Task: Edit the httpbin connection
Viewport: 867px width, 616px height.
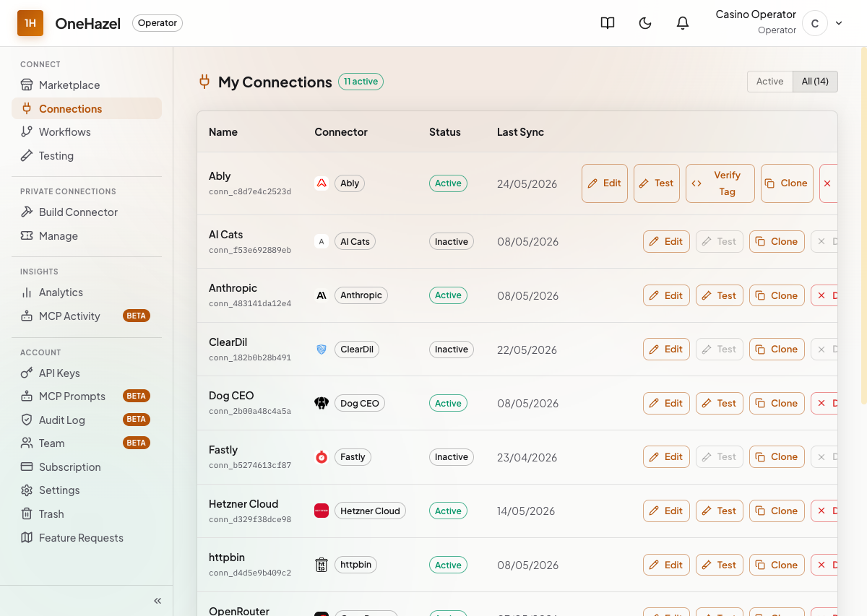Action: (x=666, y=565)
